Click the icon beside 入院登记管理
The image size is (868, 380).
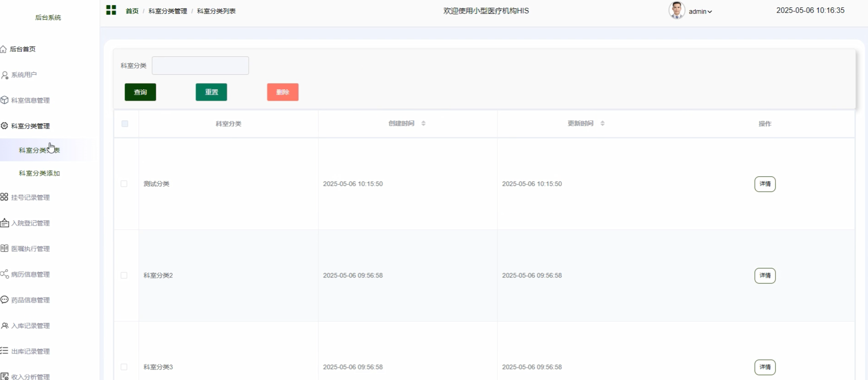(5, 223)
